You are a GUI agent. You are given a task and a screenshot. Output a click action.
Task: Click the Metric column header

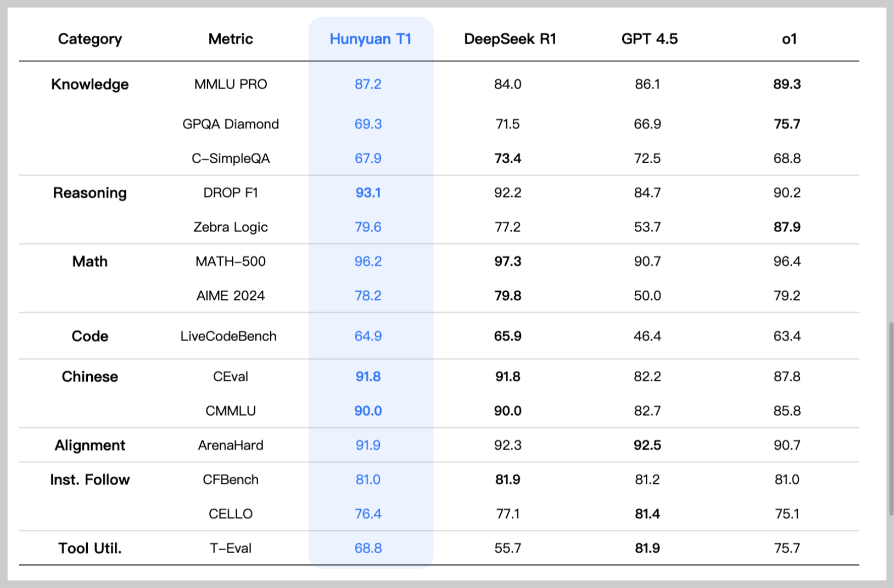(230, 39)
